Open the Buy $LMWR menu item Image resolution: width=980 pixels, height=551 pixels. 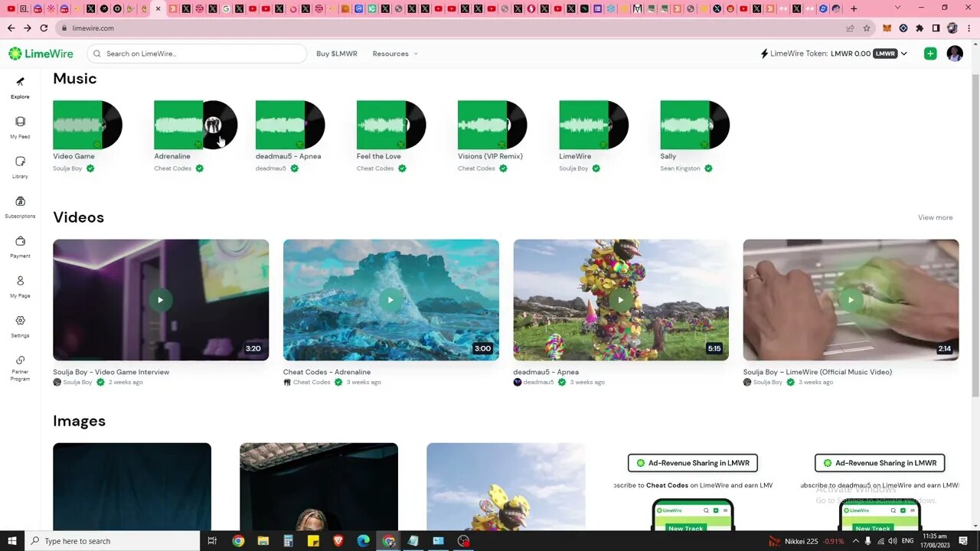point(337,54)
